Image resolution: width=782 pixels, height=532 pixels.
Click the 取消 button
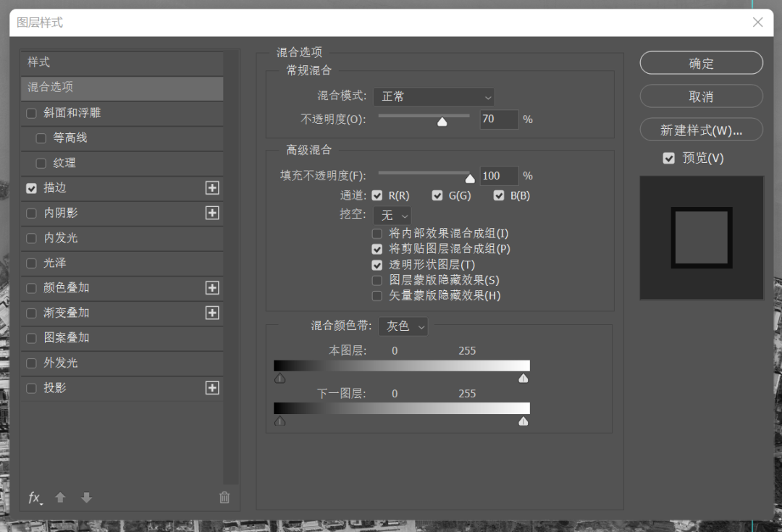click(701, 96)
